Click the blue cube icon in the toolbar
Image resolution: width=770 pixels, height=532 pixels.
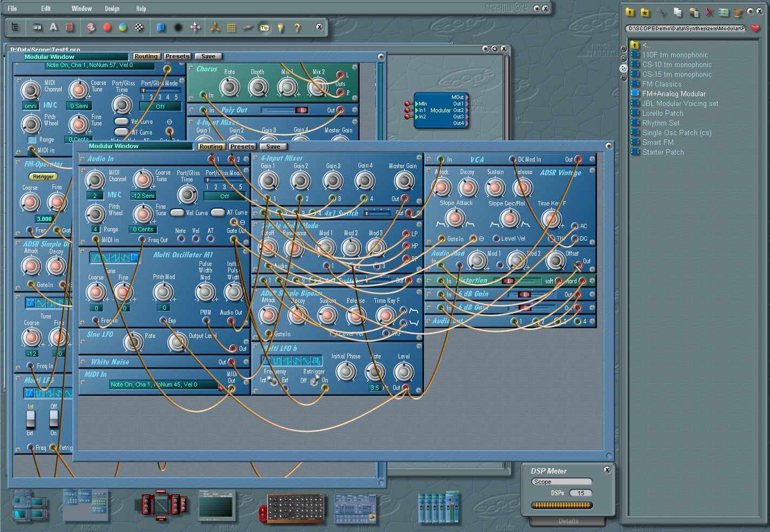tap(161, 27)
